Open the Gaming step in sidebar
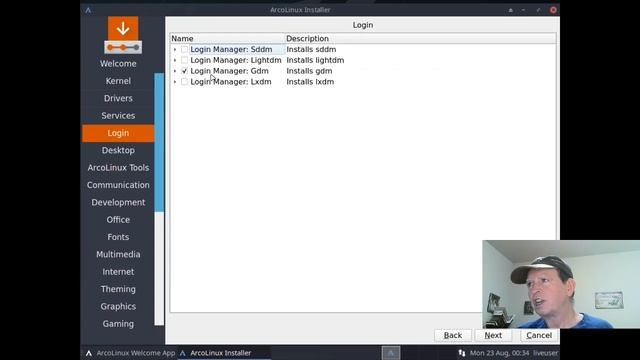This screenshot has height=360, width=640. click(x=118, y=324)
